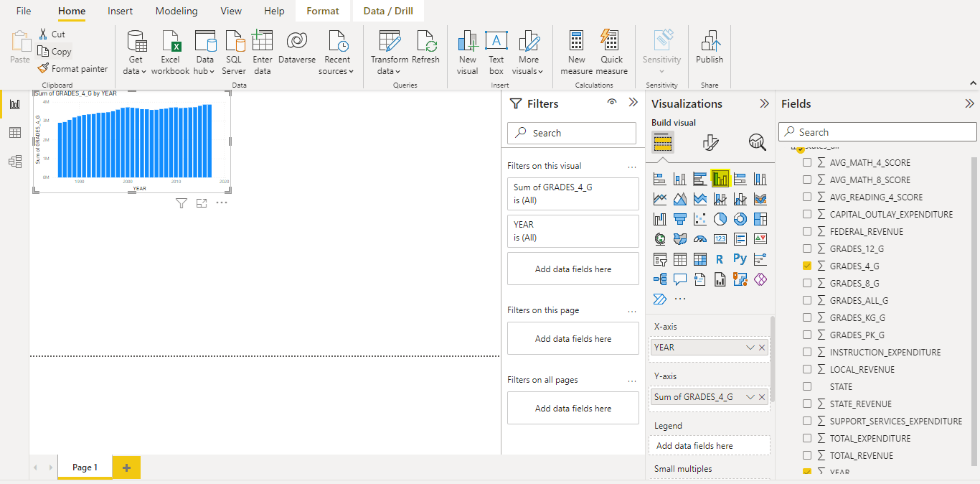Click the Publish button
980x484 pixels.
(709, 50)
